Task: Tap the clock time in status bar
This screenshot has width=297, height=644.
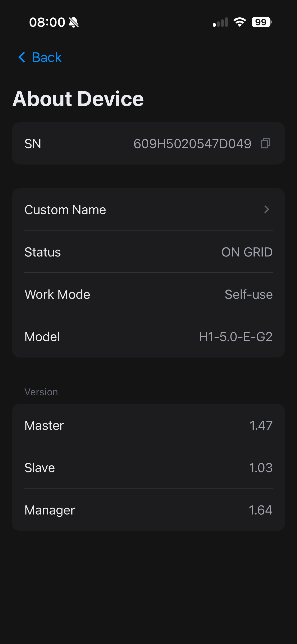Action: click(47, 22)
